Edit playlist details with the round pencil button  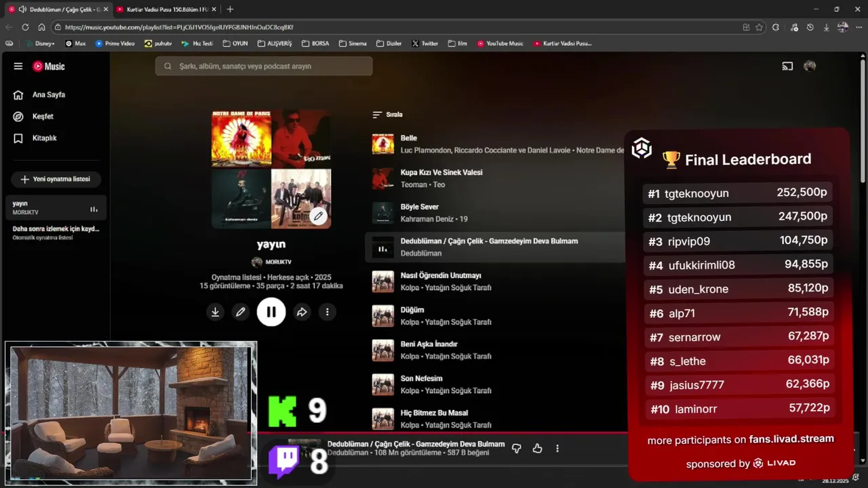coord(240,312)
